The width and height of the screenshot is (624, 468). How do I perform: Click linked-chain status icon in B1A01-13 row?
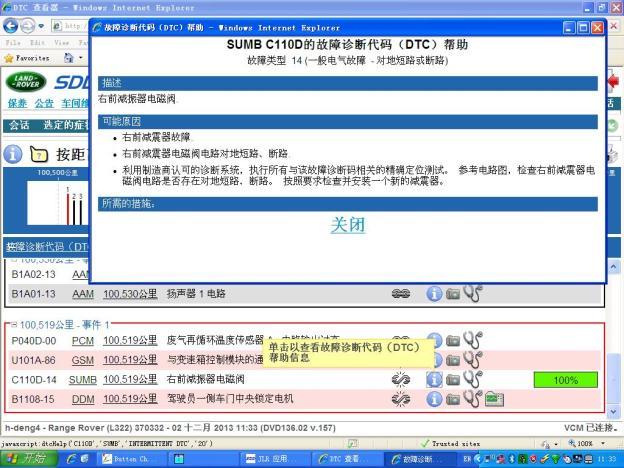pyautogui.click(x=401, y=294)
